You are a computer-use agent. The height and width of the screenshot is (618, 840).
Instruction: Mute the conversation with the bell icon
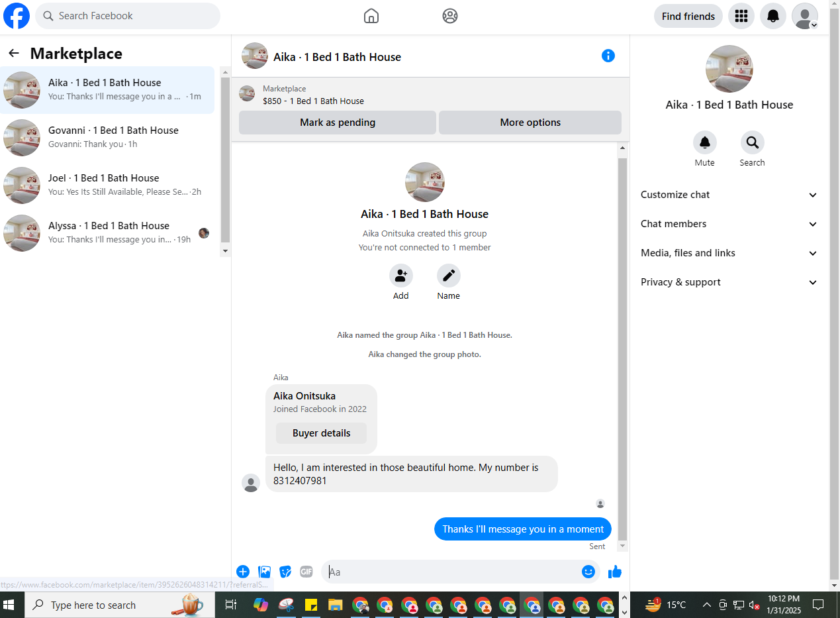pos(705,142)
